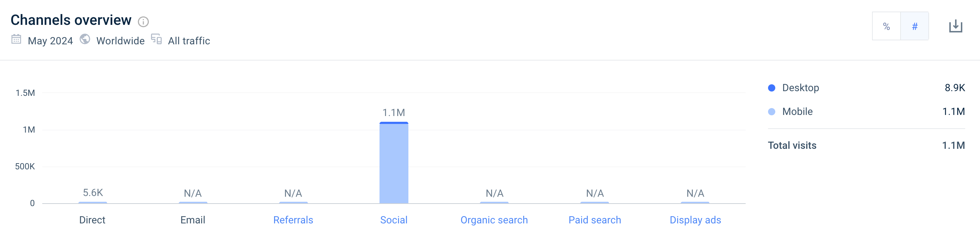The image size is (980, 245).
Task: Toggle the Mobile legend dot
Action: (772, 112)
